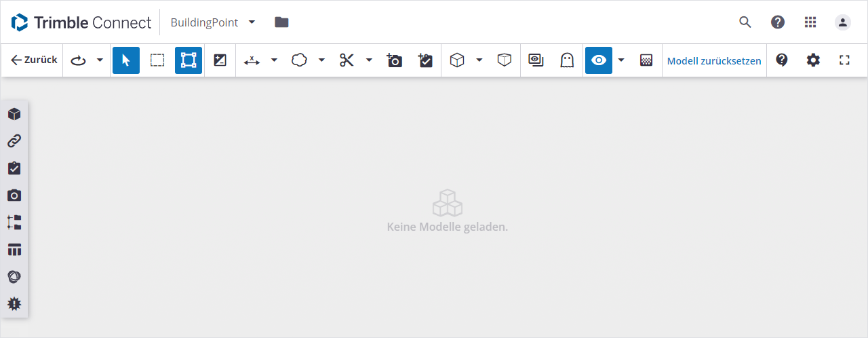Open the apps grid menu in header
Viewport: 868px width, 338px height.
point(810,22)
